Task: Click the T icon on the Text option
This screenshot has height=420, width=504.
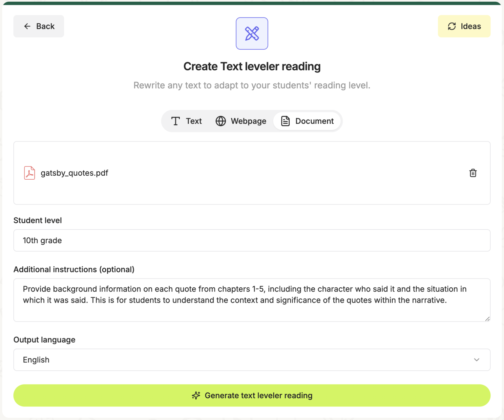Action: 176,121
